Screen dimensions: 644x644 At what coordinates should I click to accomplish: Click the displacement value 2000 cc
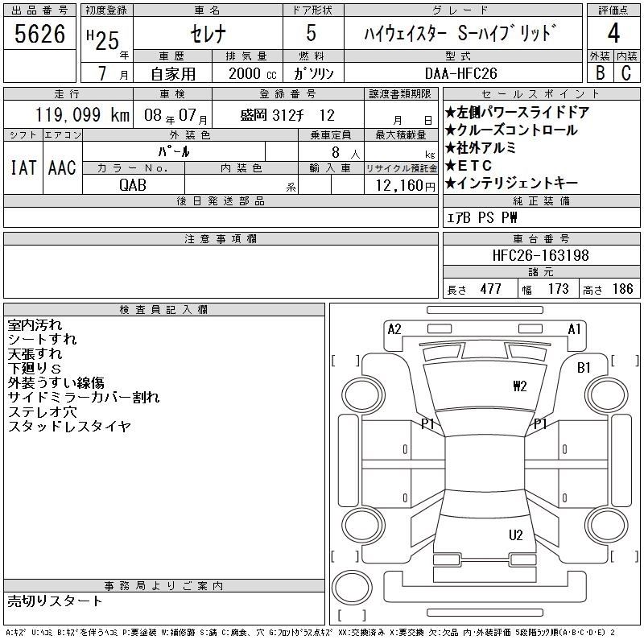[253, 73]
